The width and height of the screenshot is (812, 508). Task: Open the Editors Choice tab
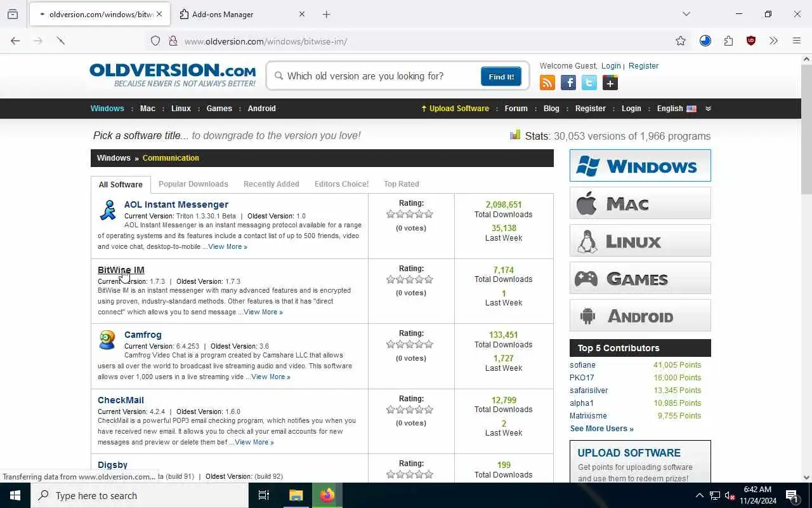(341, 184)
